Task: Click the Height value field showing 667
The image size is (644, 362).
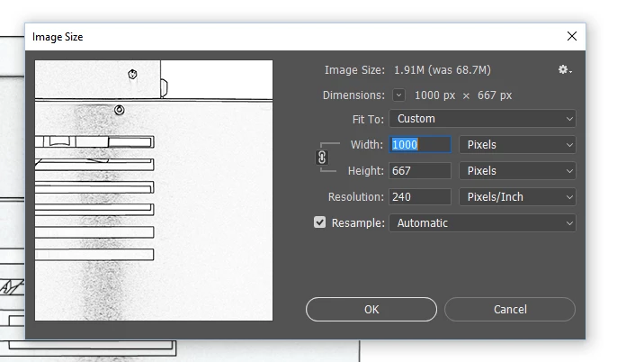Action: [420, 171]
